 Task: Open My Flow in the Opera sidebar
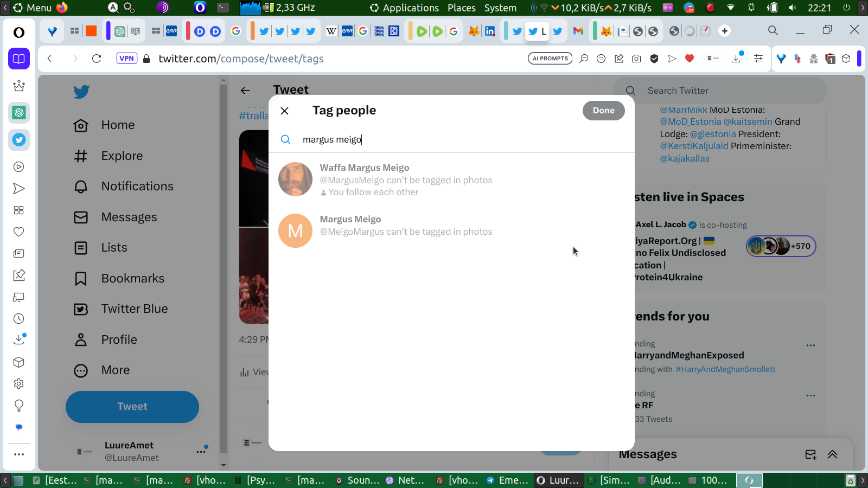pos(19,189)
